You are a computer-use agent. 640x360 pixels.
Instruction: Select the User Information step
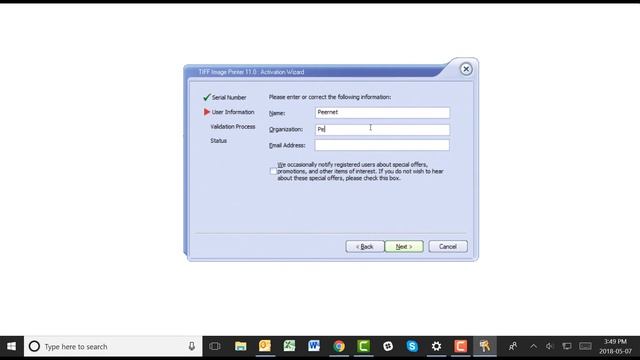tap(233, 112)
